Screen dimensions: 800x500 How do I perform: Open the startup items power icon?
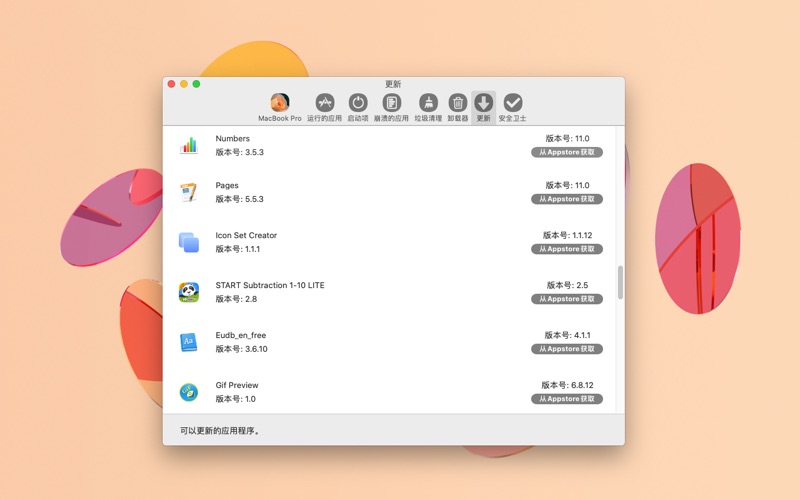tap(357, 103)
